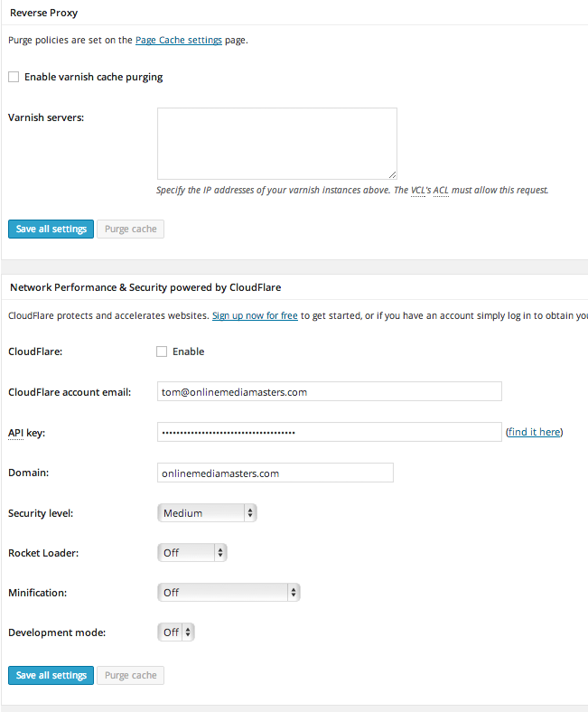Viewport: 588px width, 712px height.
Task: Open the Development mode dropdown
Action: pyautogui.click(x=176, y=632)
